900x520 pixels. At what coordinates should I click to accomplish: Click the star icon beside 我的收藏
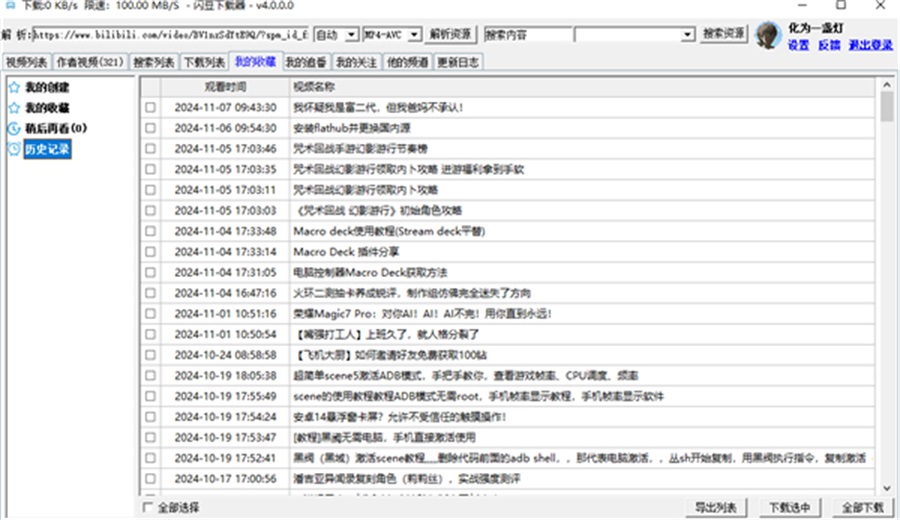pos(14,108)
